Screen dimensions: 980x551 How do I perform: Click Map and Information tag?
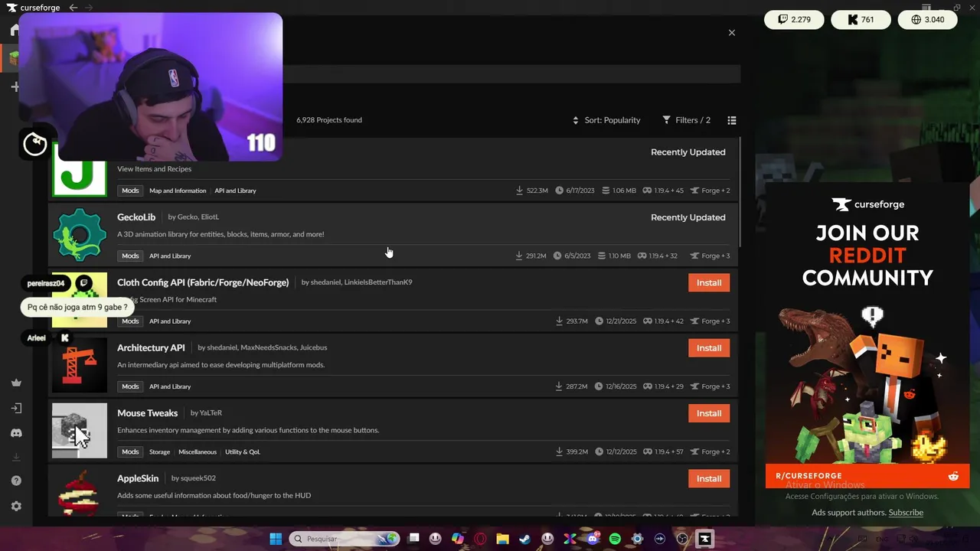(178, 191)
